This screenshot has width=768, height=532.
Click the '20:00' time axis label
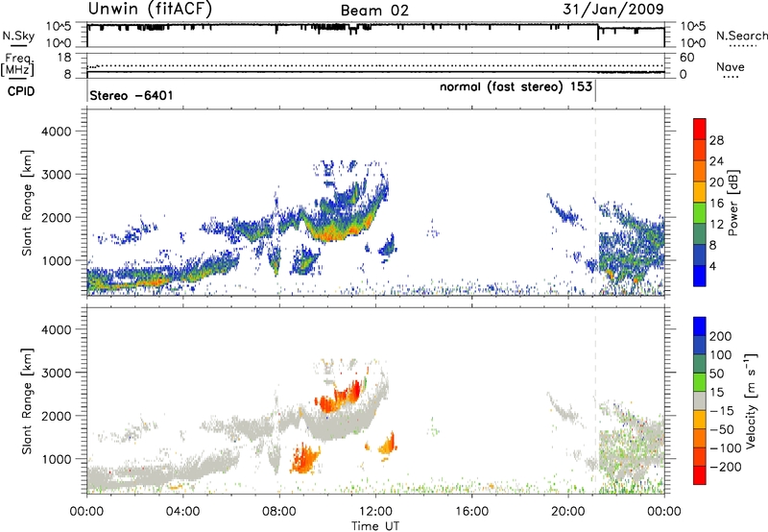pos(568,512)
